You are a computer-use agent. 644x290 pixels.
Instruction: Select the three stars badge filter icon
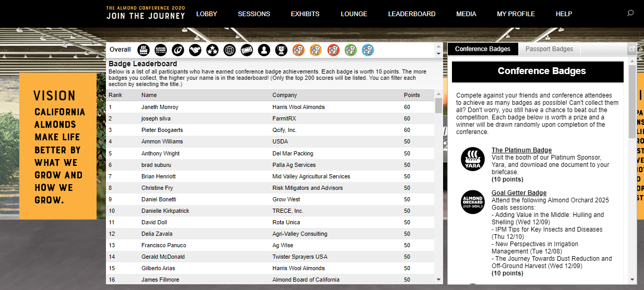[x=212, y=50]
